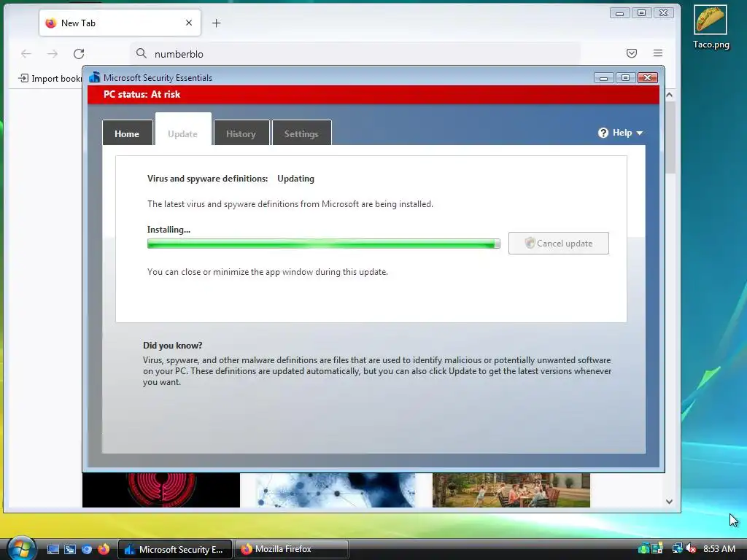
Task: Click Import bookmarks in Firefox toolbar
Action: tap(50, 79)
